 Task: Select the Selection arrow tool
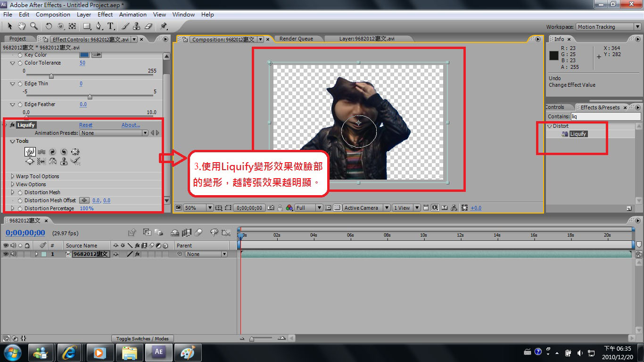point(10,26)
